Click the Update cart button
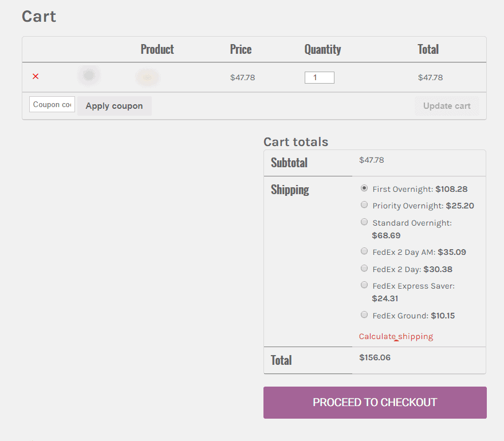The height and width of the screenshot is (441, 504). pos(447,106)
